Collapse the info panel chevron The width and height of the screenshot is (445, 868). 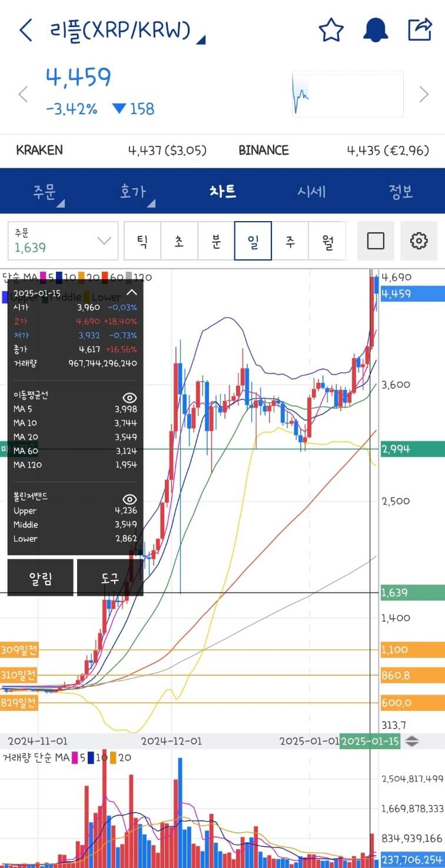(x=132, y=292)
